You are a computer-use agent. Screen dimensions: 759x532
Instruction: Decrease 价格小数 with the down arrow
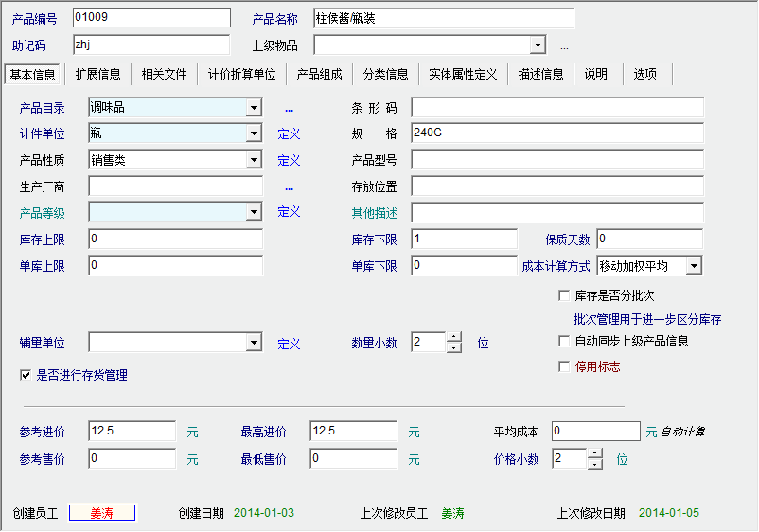pyautogui.click(x=594, y=464)
